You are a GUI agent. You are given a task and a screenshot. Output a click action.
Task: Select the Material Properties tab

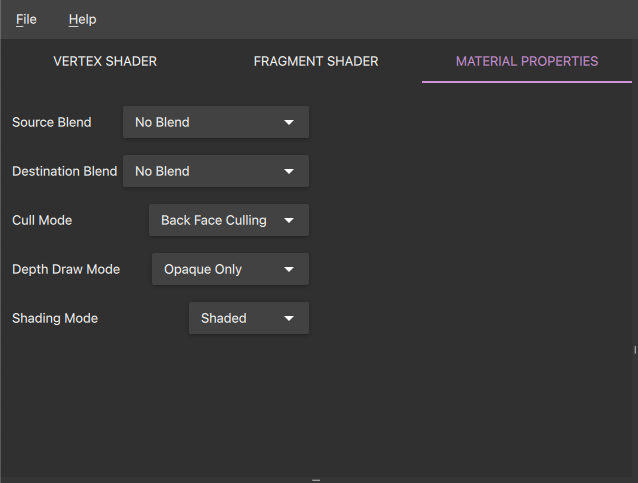point(527,61)
